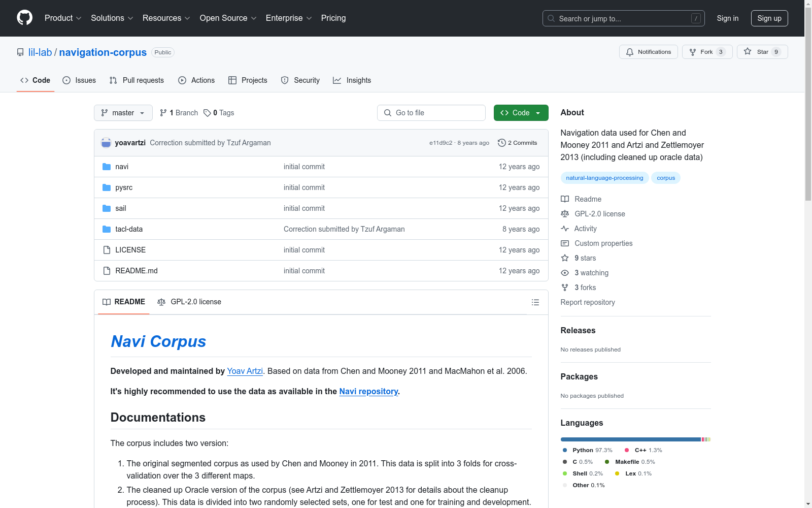Screen dimensions: 812x508
Task: Switch to the Projects tab
Action: (x=248, y=80)
